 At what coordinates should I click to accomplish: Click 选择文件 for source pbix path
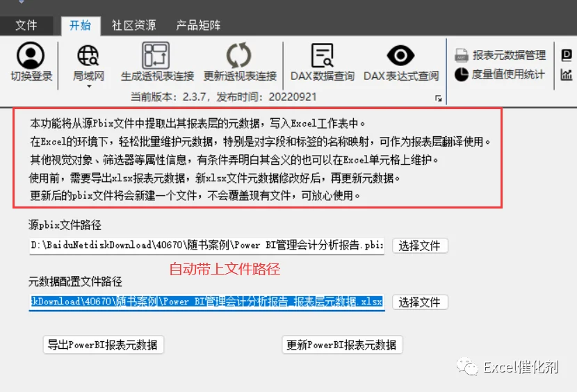point(420,245)
